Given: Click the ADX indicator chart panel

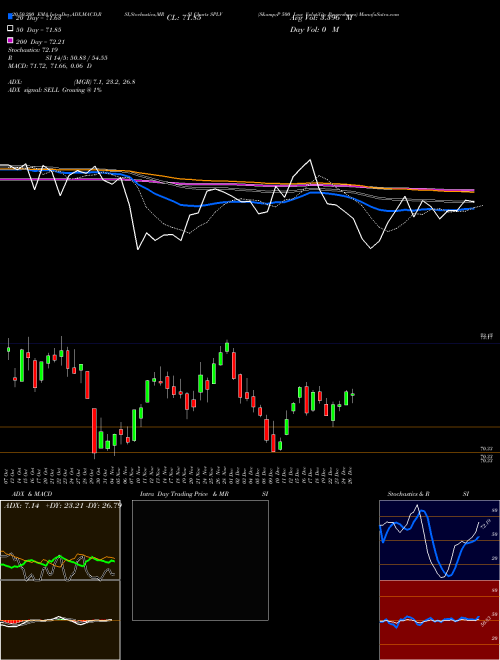Looking at the screenshot, I should (60, 540).
